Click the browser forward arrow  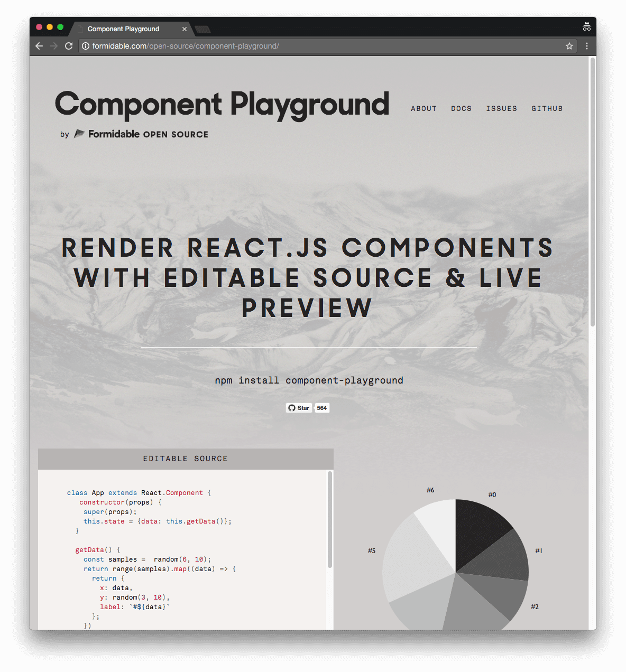tap(54, 46)
